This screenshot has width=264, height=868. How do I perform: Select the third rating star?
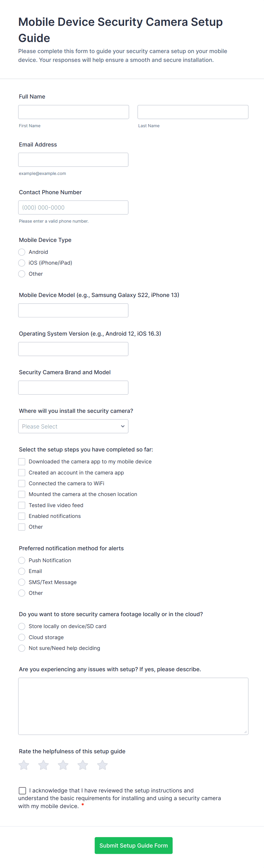pyautogui.click(x=63, y=765)
